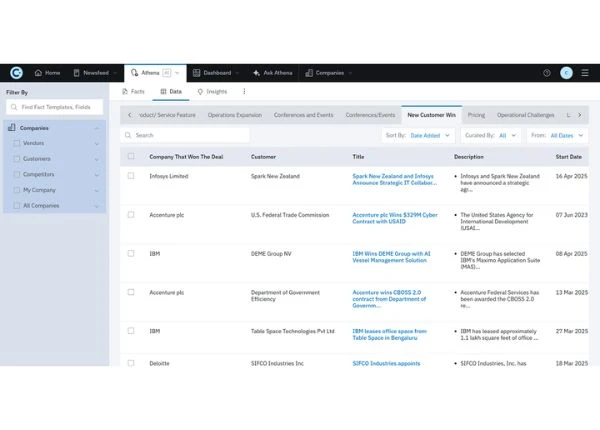
Task: Click the SIFCO Industries Inc customer cell
Action: (x=277, y=363)
